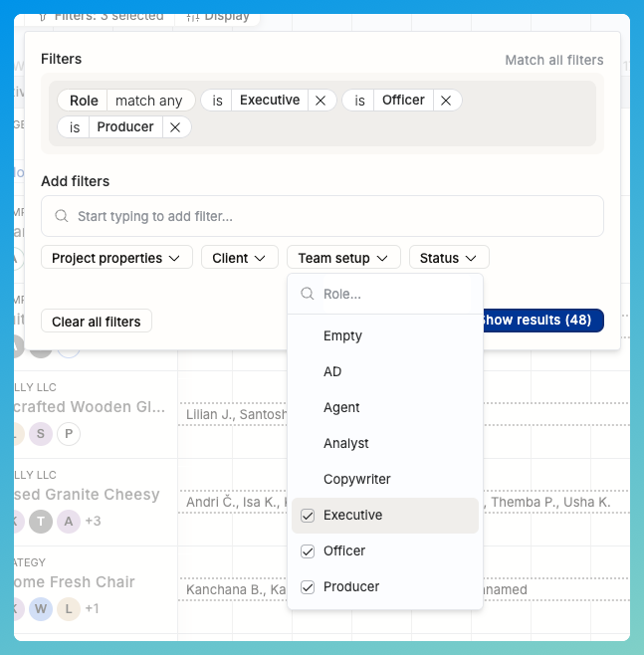
Task: Select Analyst from the role list
Action: click(x=346, y=443)
